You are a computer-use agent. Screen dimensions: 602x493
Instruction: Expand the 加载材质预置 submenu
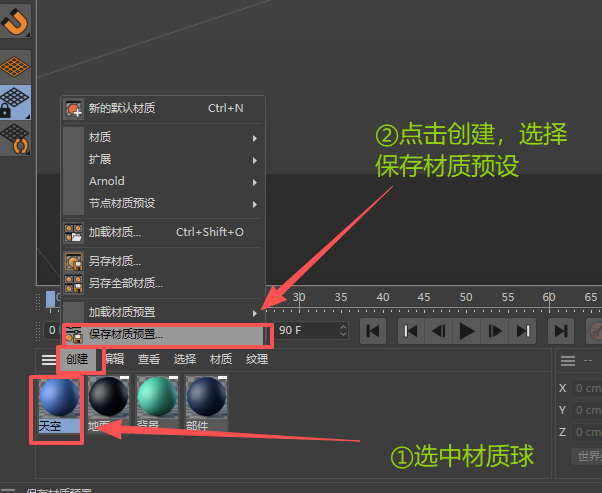[163, 312]
